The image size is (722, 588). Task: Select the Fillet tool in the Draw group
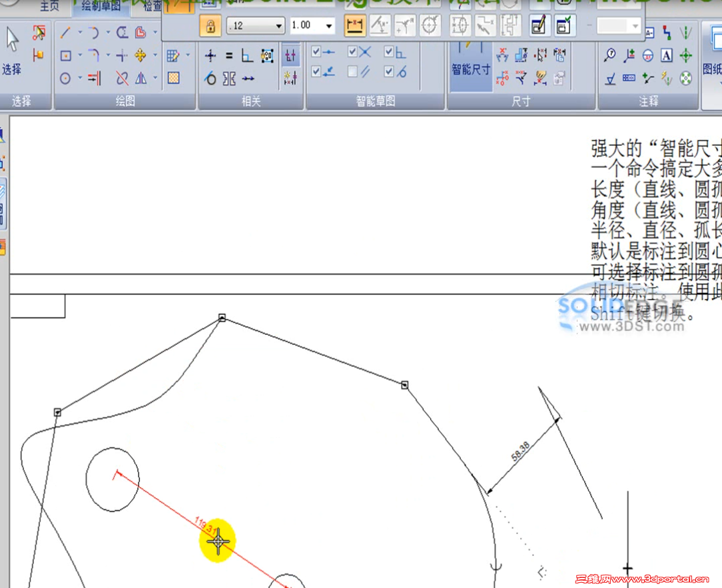tap(93, 56)
